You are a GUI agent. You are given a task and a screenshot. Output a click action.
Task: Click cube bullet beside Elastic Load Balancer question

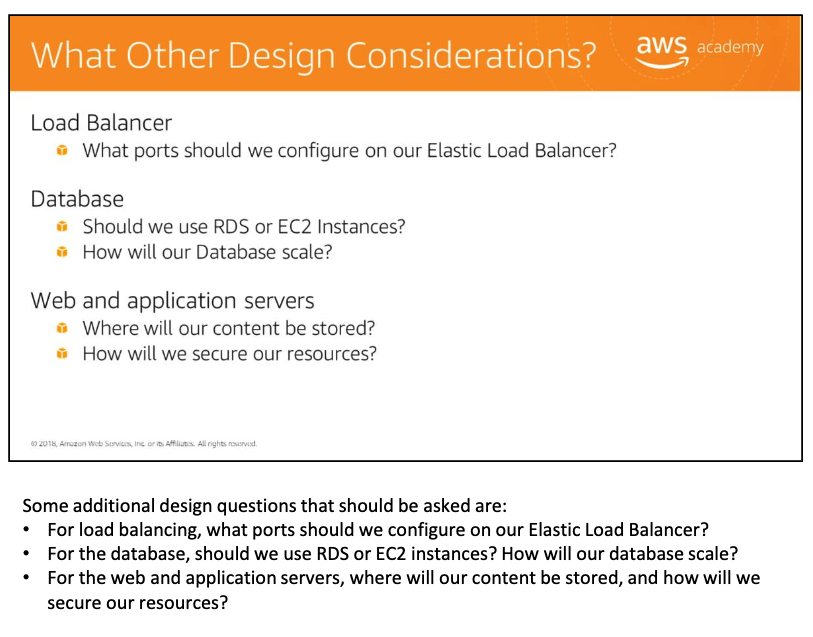62,151
